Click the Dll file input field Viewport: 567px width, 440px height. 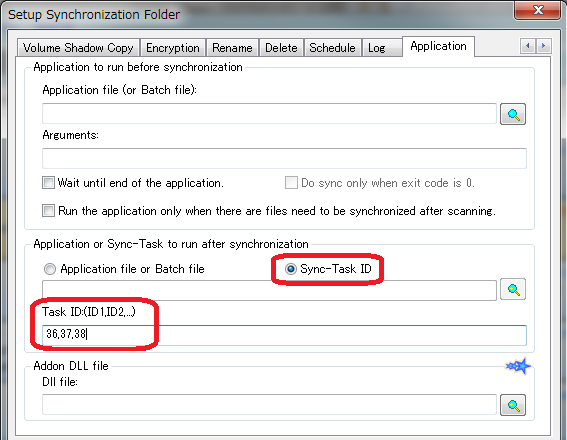pos(269,405)
